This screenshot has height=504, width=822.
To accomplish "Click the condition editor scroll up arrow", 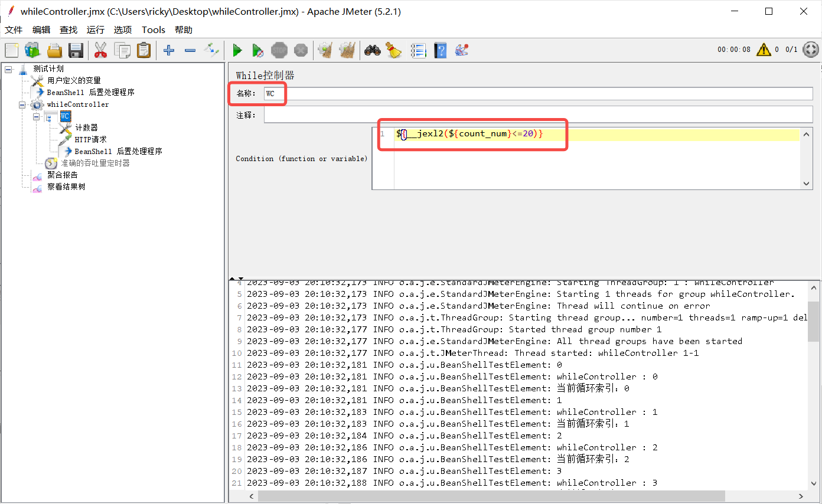I will [807, 133].
